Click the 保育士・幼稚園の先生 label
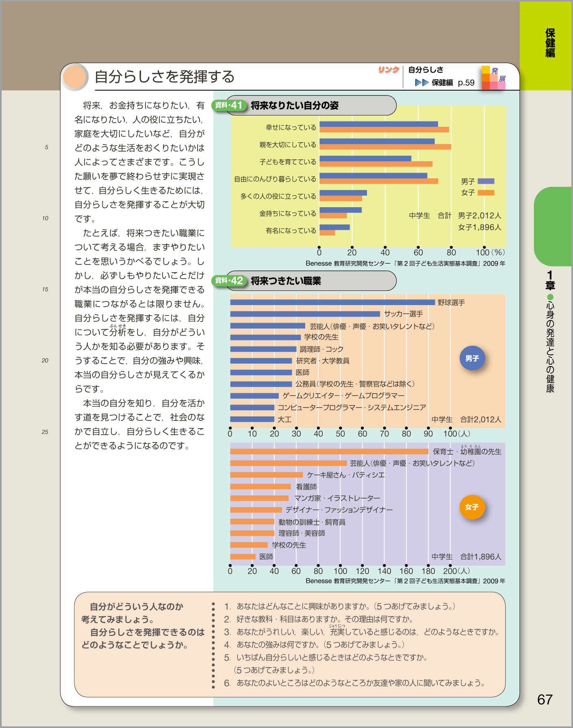 [467, 451]
